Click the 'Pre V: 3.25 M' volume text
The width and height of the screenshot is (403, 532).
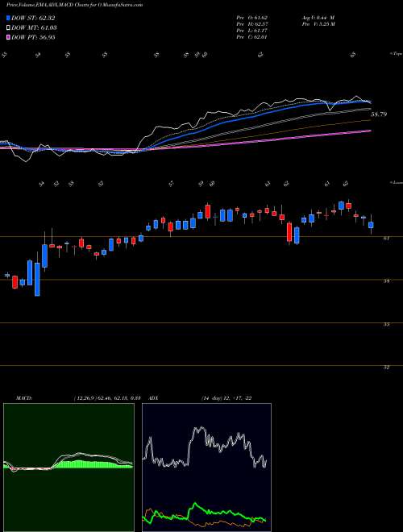coord(318,24)
